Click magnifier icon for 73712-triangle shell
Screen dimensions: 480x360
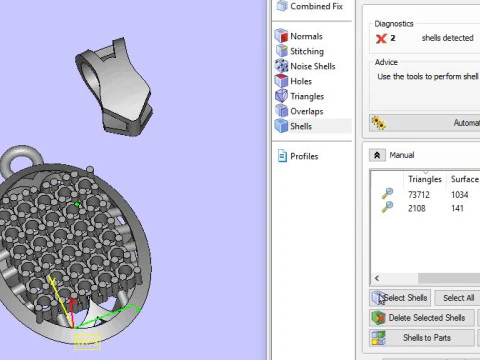tap(387, 194)
